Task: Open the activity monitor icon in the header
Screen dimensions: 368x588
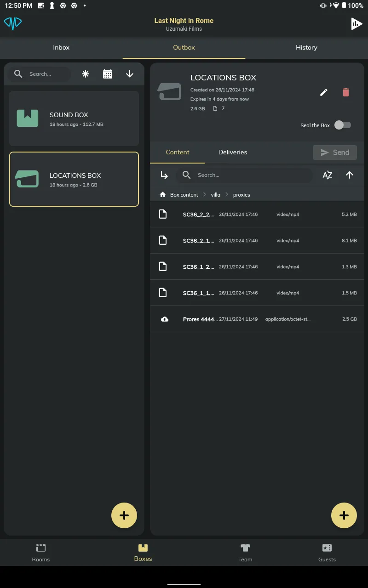Action: click(x=356, y=23)
